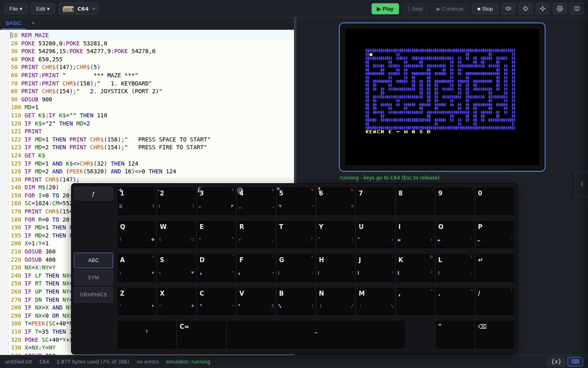Click the Shift up-arrow key
Viewport: 588px width, 368px height.
pyautogui.click(x=147, y=334)
